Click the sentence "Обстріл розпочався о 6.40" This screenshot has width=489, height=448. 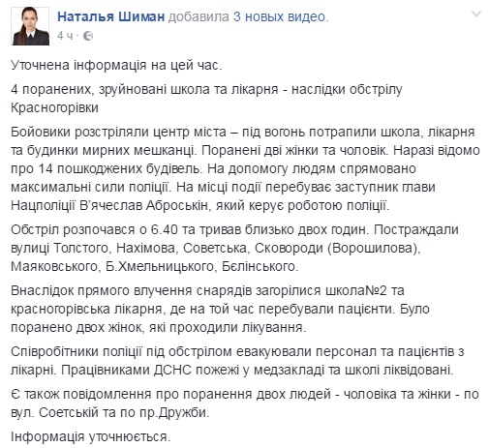pos(94,230)
